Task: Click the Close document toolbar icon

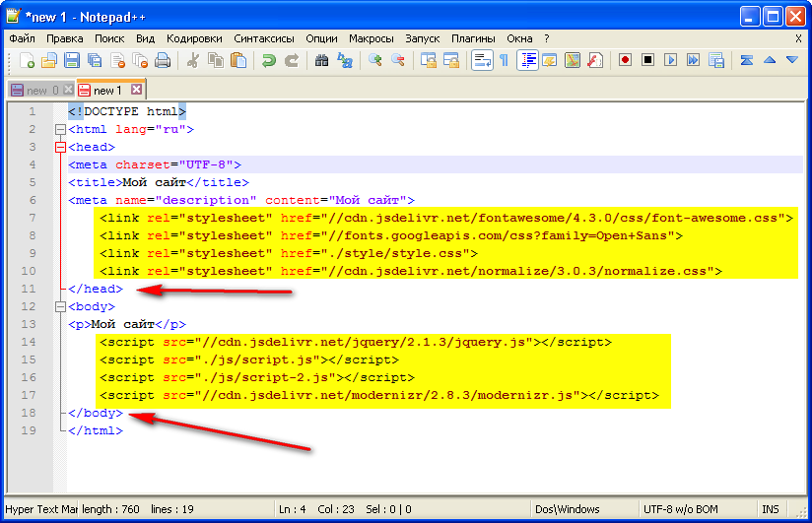Action: pyautogui.click(x=117, y=61)
